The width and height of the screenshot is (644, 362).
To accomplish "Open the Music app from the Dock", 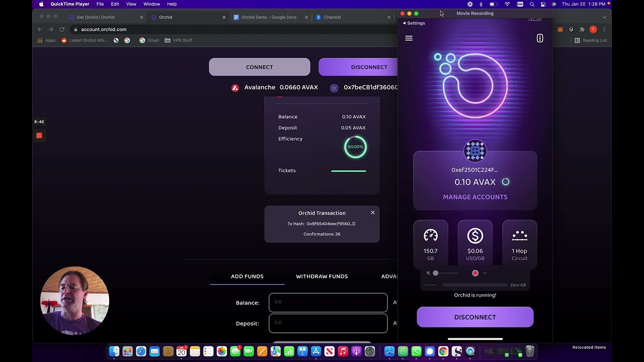I will click(343, 351).
